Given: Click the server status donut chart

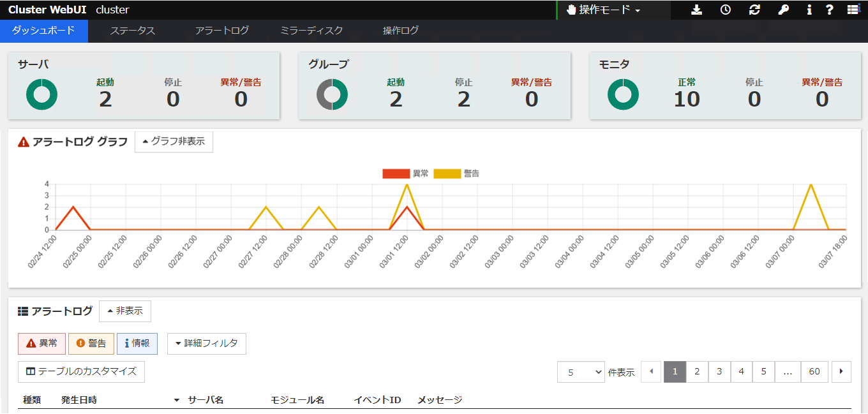Looking at the screenshot, I should click(x=41, y=94).
